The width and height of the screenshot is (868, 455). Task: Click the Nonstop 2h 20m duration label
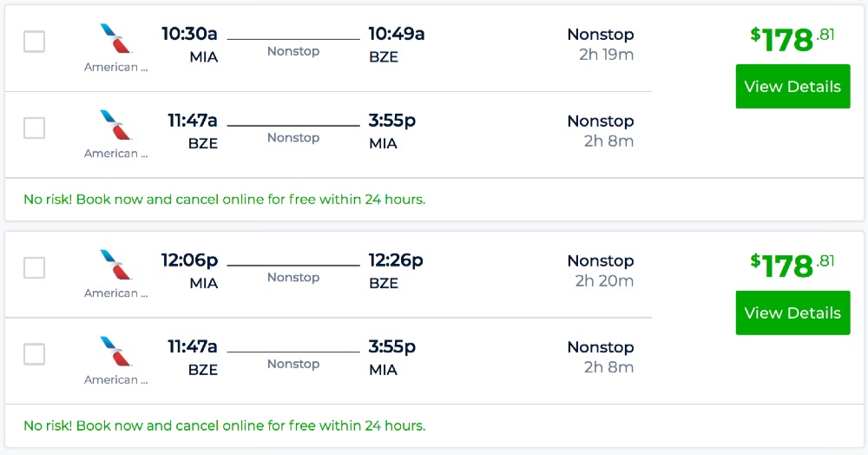coord(601,270)
